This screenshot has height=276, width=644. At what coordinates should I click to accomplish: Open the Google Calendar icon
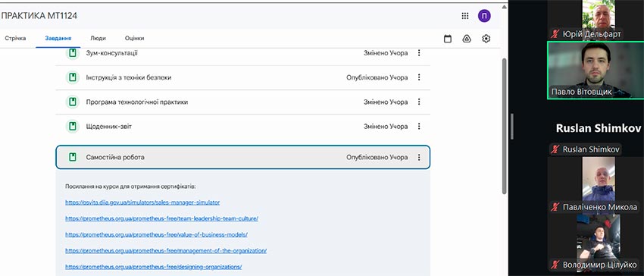pos(448,39)
